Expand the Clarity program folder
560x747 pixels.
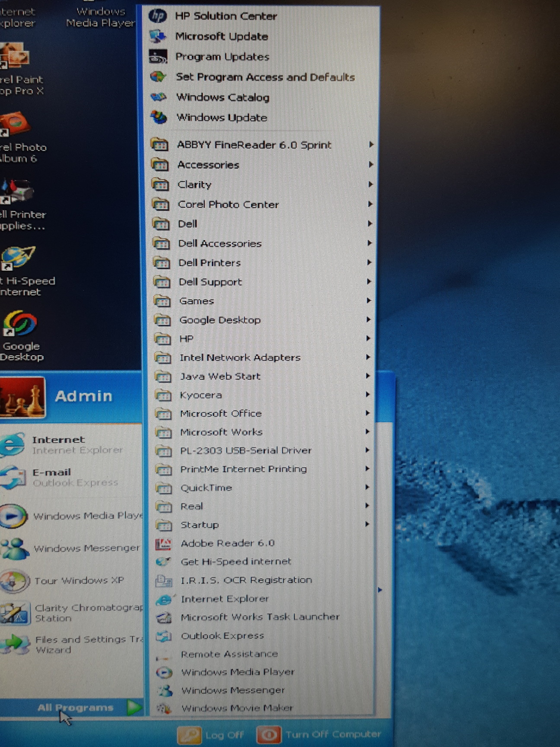(x=263, y=185)
